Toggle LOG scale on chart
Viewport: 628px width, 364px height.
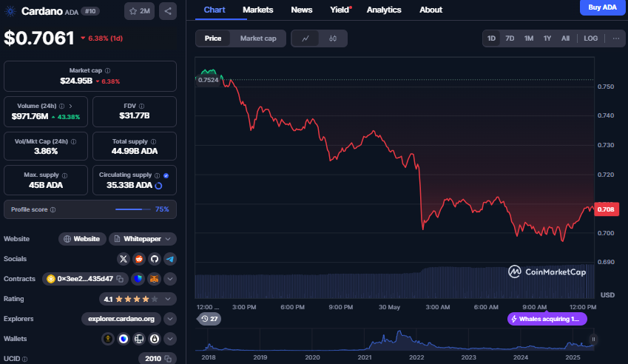pyautogui.click(x=591, y=38)
